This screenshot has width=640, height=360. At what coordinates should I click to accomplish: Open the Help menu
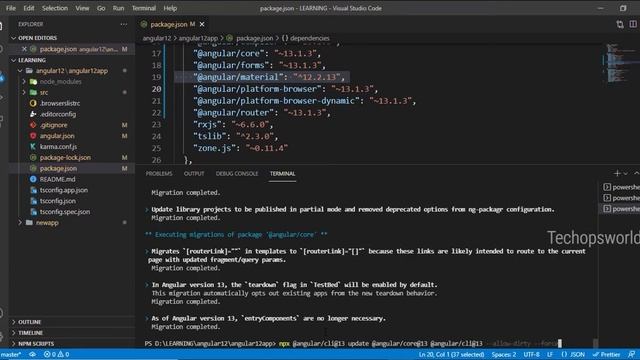(170, 8)
